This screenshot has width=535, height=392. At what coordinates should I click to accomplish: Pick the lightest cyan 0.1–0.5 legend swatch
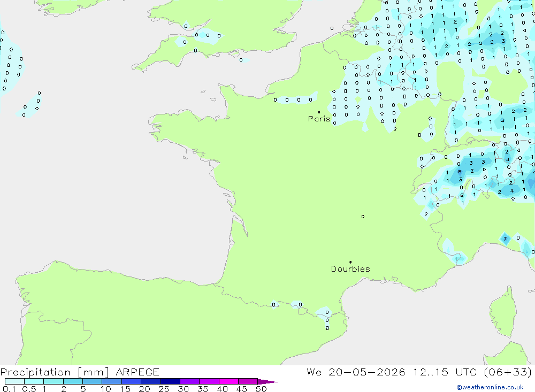(14, 381)
